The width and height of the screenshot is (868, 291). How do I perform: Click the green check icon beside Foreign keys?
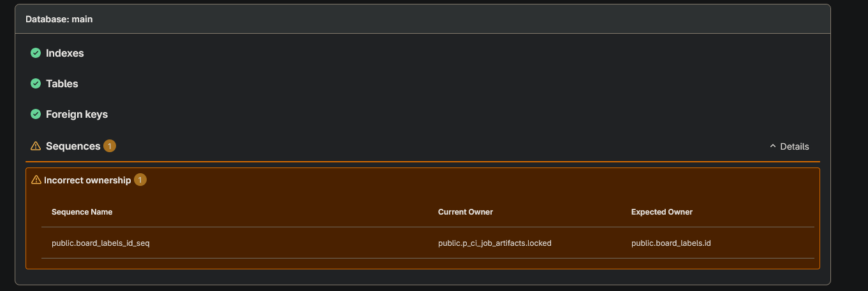pyautogui.click(x=36, y=114)
